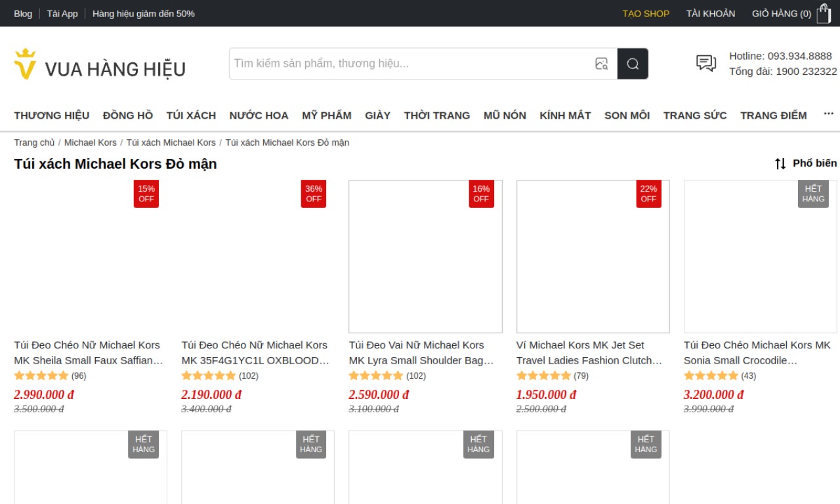The height and width of the screenshot is (504, 840).
Task: Go to Trang chủ breadcrumb
Action: [x=34, y=142]
